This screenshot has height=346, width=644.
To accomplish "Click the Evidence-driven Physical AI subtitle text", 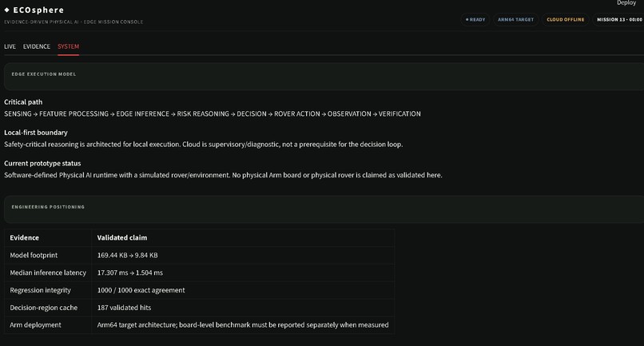I will point(74,22).
